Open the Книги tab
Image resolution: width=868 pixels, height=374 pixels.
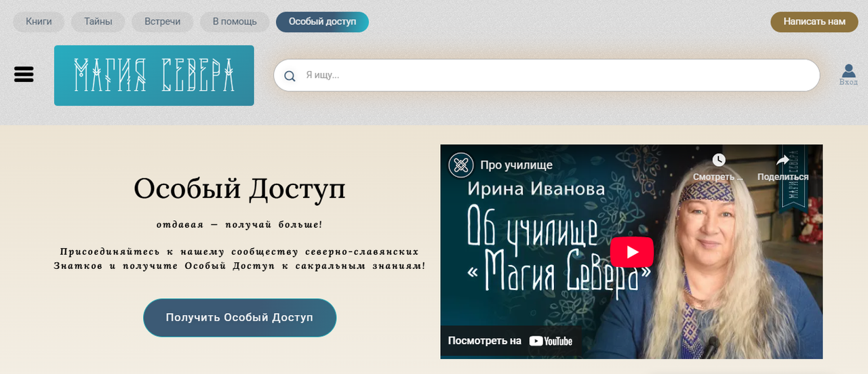[x=39, y=22]
